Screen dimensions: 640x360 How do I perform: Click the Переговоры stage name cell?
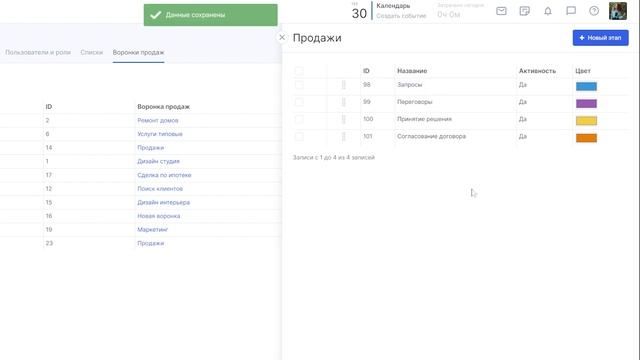point(414,102)
